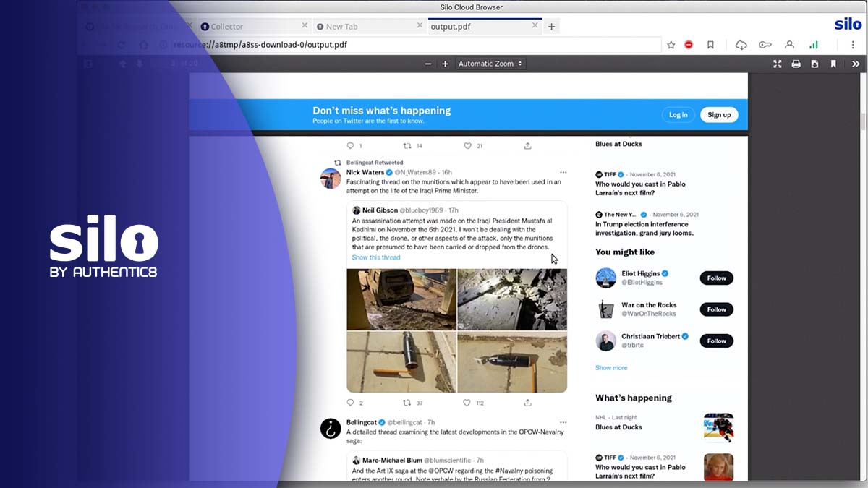
Task: Switch PDF viewer to presentation mode
Action: point(778,64)
